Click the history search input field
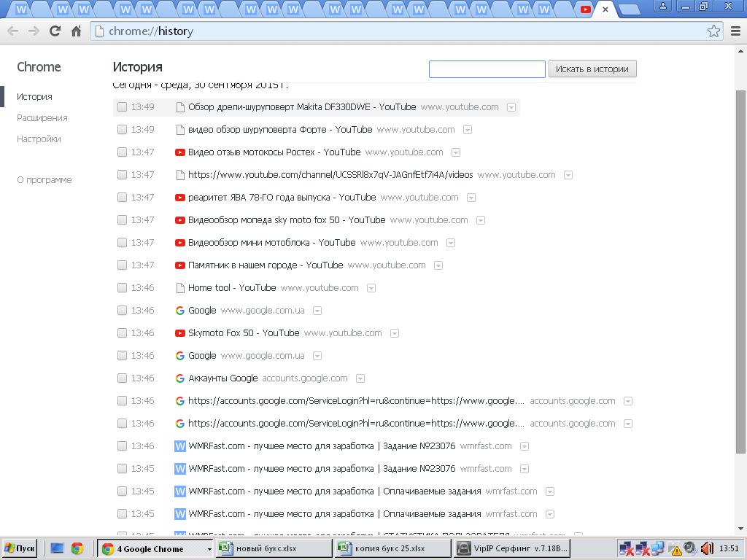Screen dimensions: 747x560 tap(487, 69)
